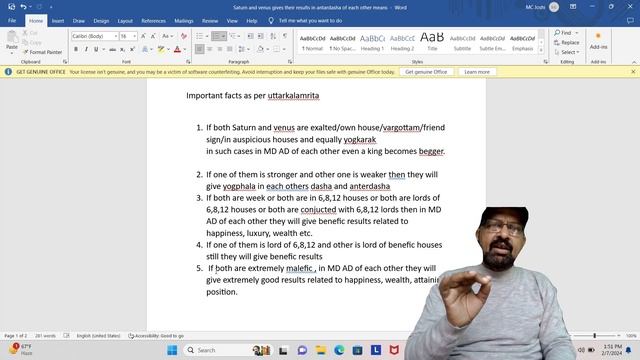This screenshot has height=360, width=640.
Task: Click the Borders icon
Action: pyautogui.click(x=277, y=49)
